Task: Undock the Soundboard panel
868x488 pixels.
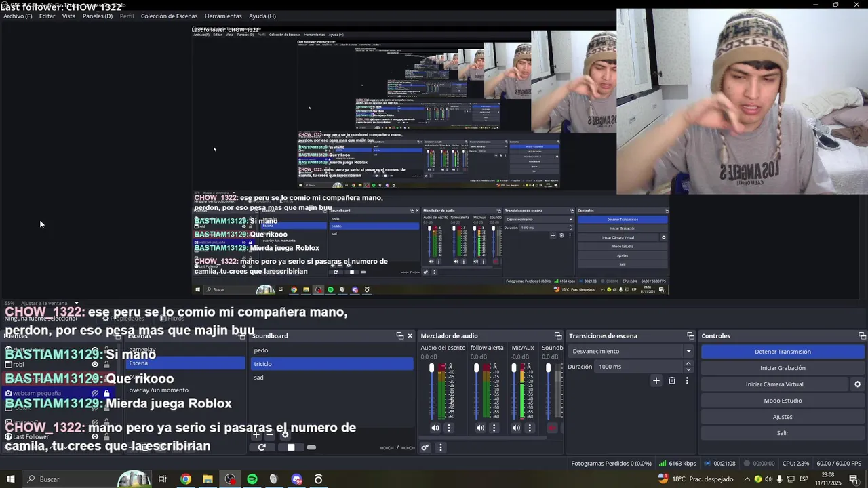Action: (x=400, y=335)
